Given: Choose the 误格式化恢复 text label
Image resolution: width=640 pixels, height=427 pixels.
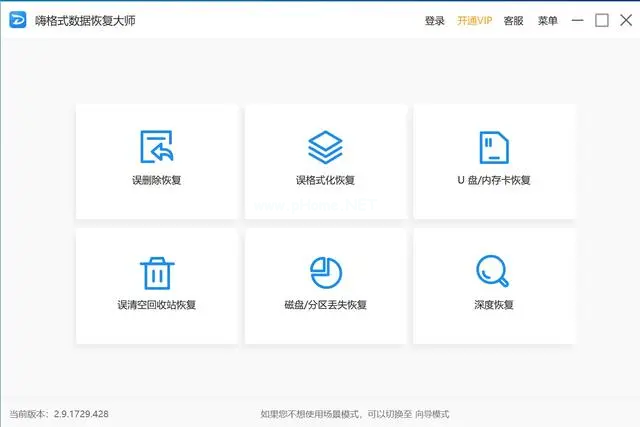Looking at the screenshot, I should click(x=325, y=181).
